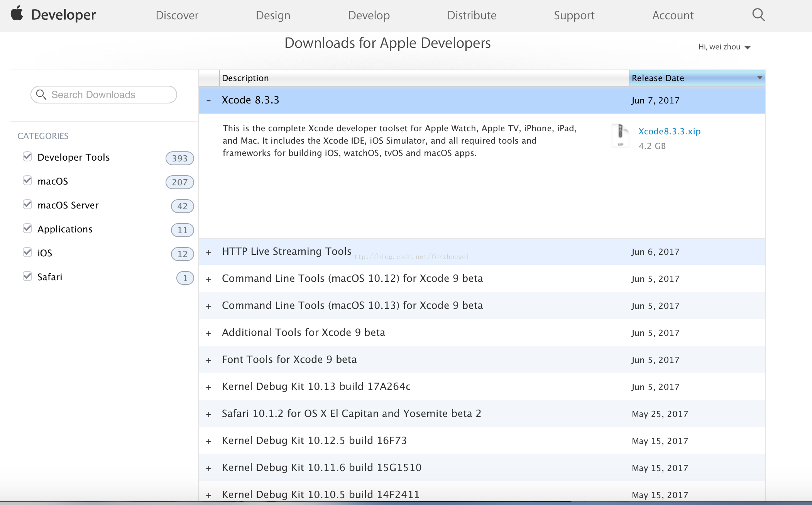The width and height of the screenshot is (812, 505).
Task: Click the Search Downloads magnifier icon
Action: [x=41, y=95]
